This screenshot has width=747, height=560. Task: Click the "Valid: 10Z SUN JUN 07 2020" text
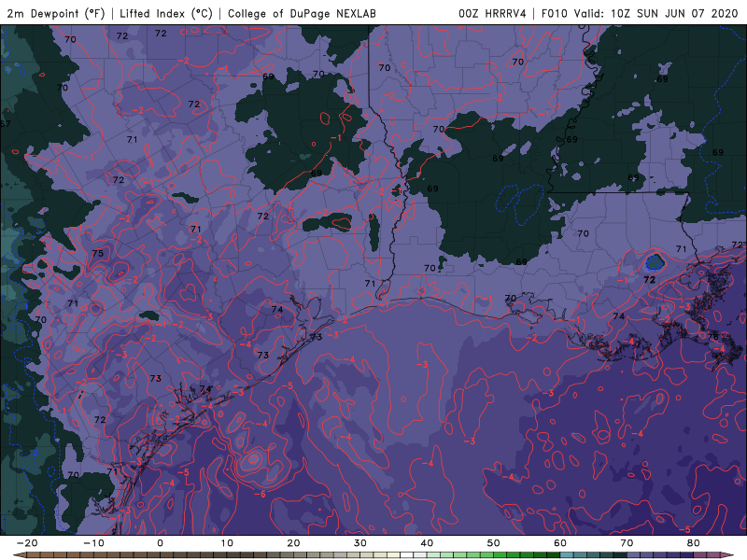(656, 13)
